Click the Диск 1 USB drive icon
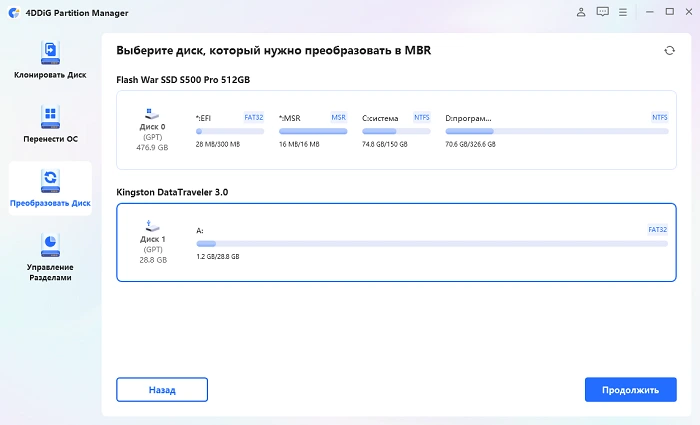The height and width of the screenshot is (425, 700). point(152,226)
